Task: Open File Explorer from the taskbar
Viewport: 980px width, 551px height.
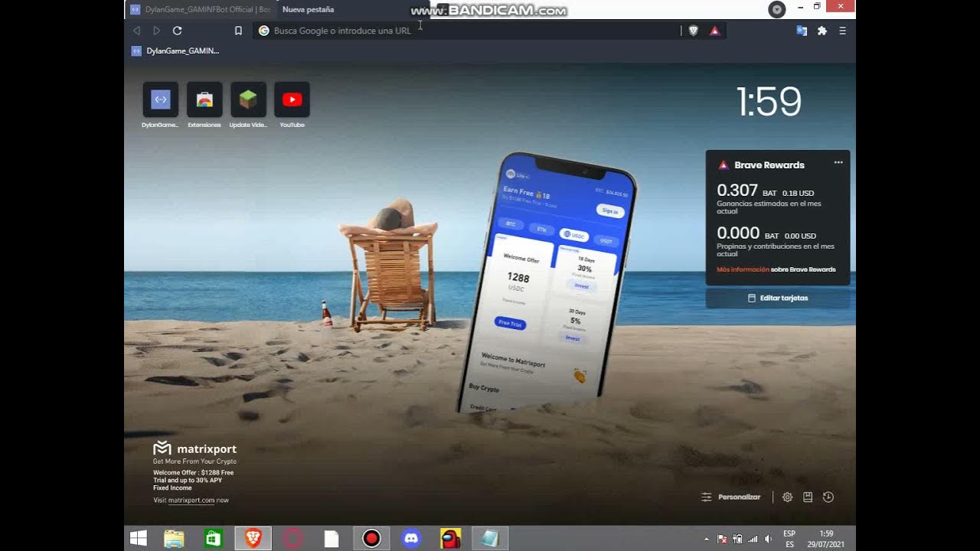Action: click(x=175, y=539)
